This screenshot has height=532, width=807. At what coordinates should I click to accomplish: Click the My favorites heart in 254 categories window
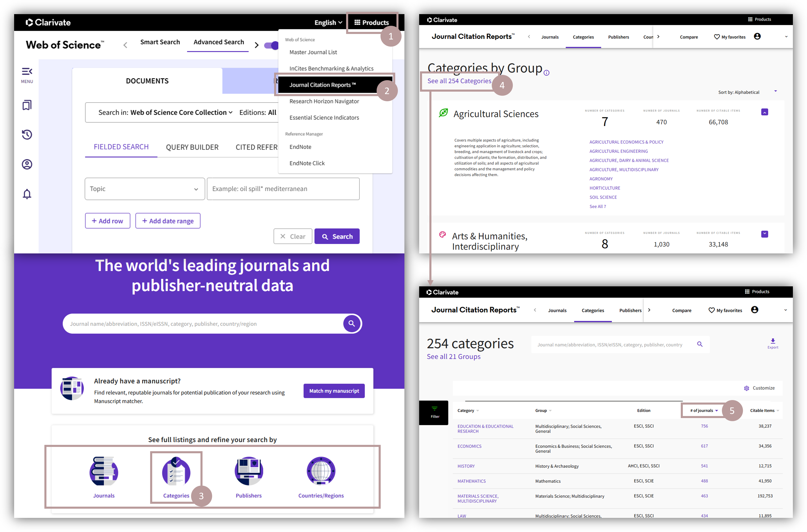point(712,310)
